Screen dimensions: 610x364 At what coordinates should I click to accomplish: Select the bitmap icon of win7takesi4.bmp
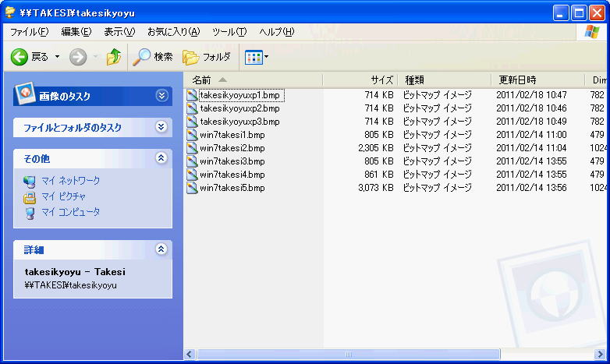(x=192, y=175)
